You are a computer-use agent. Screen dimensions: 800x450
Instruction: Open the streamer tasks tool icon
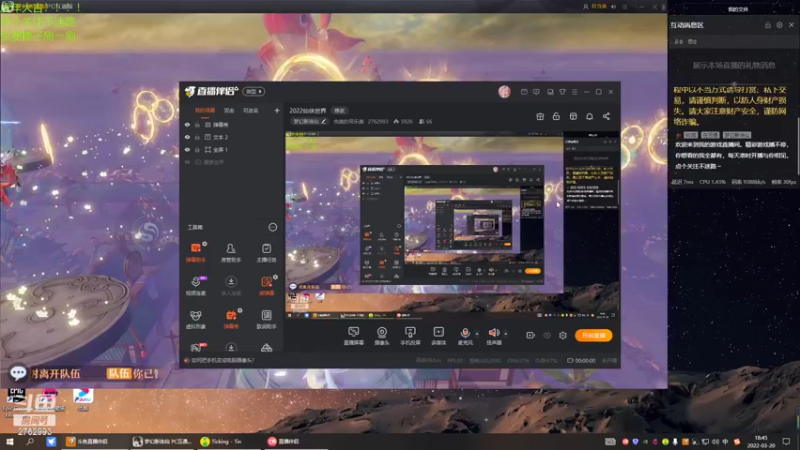266,252
